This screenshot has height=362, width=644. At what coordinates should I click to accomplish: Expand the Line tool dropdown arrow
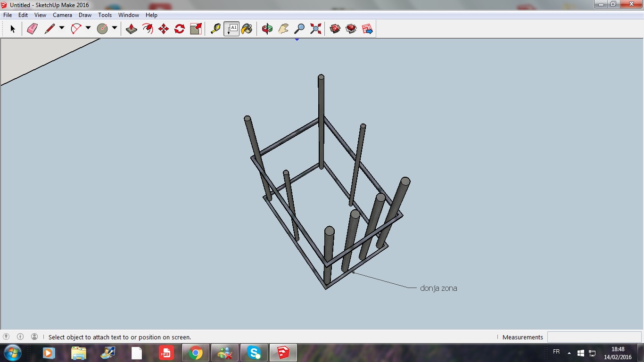click(x=62, y=28)
